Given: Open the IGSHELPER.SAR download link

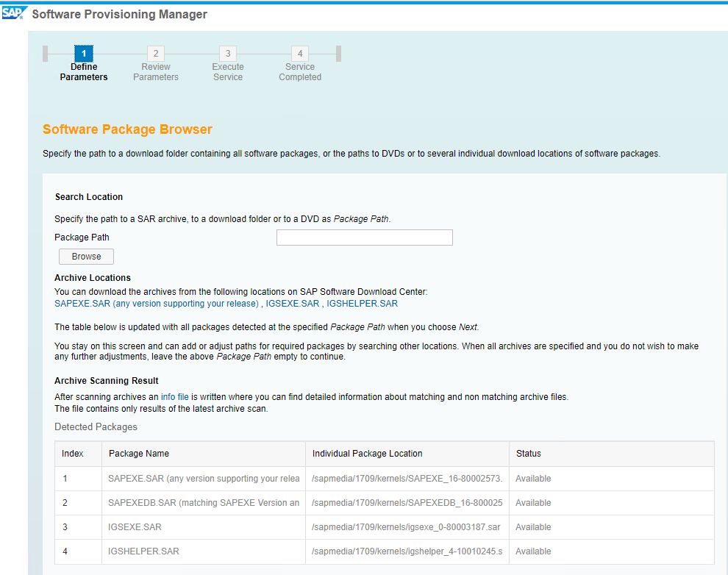Looking at the screenshot, I should click(x=362, y=304).
